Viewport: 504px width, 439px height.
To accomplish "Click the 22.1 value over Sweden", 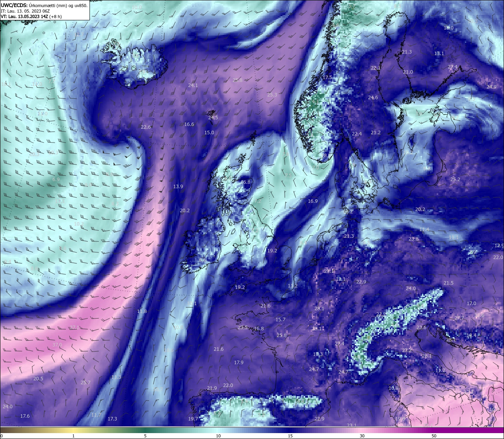I will (x=376, y=68).
